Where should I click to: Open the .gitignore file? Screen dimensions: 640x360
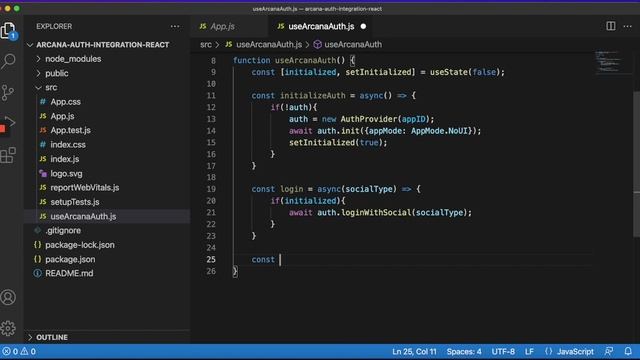[x=63, y=231]
